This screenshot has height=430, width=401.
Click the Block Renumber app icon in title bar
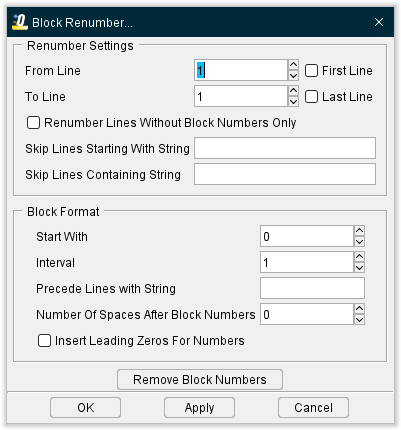point(20,22)
